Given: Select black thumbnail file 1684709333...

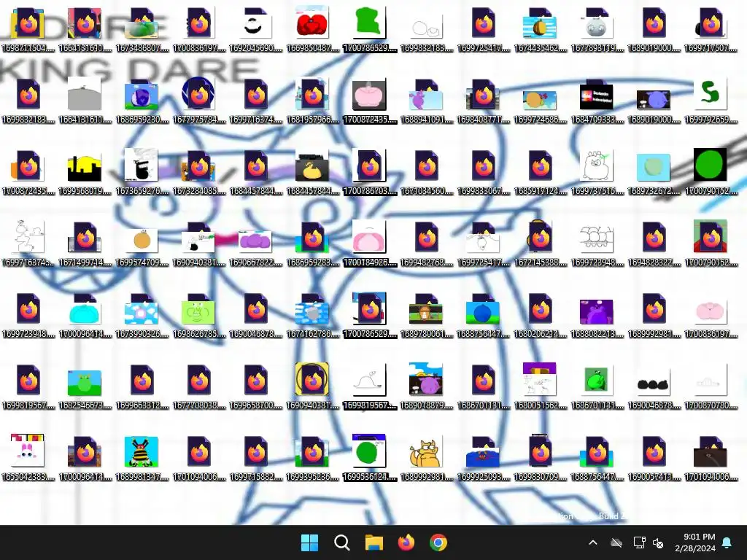Looking at the screenshot, I should pyautogui.click(x=597, y=101).
